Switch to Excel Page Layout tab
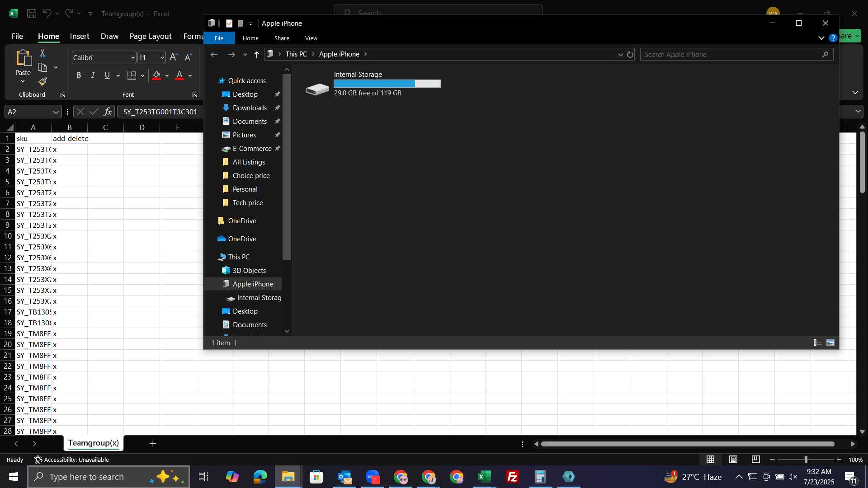The image size is (868, 488). click(151, 36)
